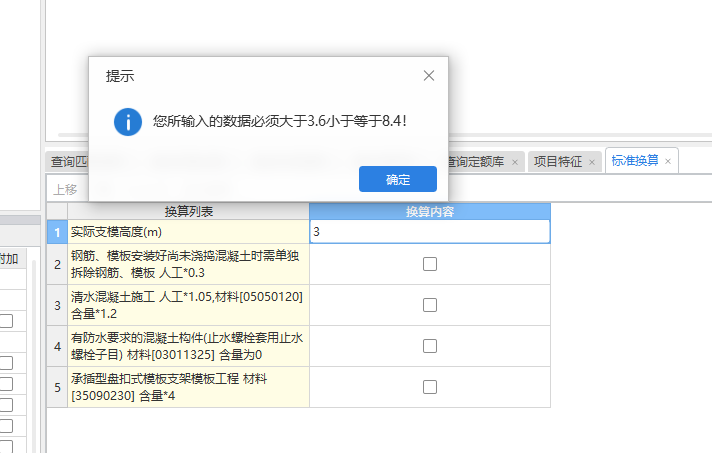Check the 承插型盘扣式模板支架 checkbox
This screenshot has height=453, width=712.
[430, 387]
